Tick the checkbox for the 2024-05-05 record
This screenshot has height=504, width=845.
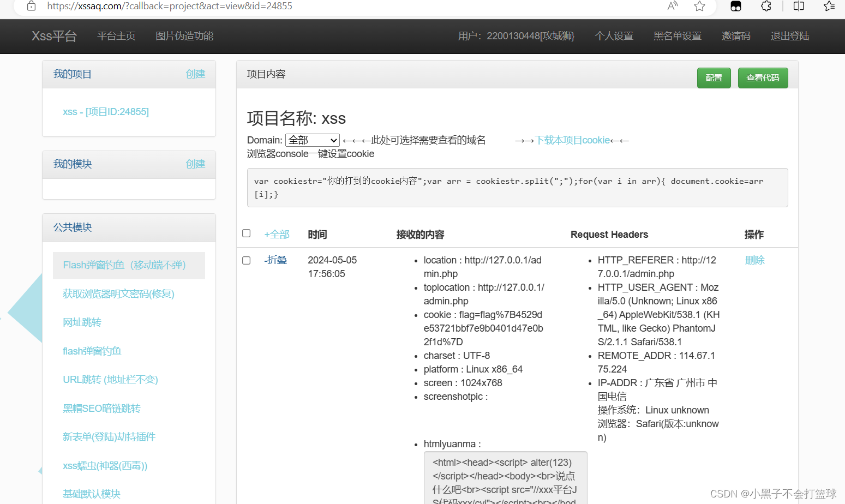(247, 260)
